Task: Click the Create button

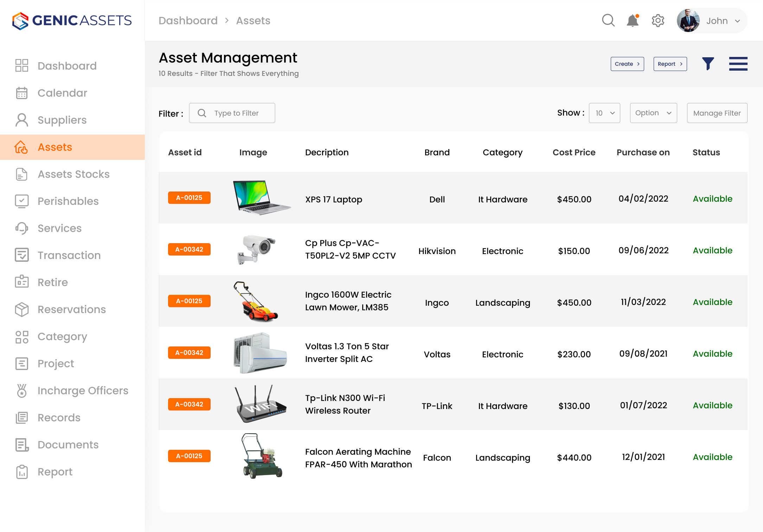Action: point(627,64)
